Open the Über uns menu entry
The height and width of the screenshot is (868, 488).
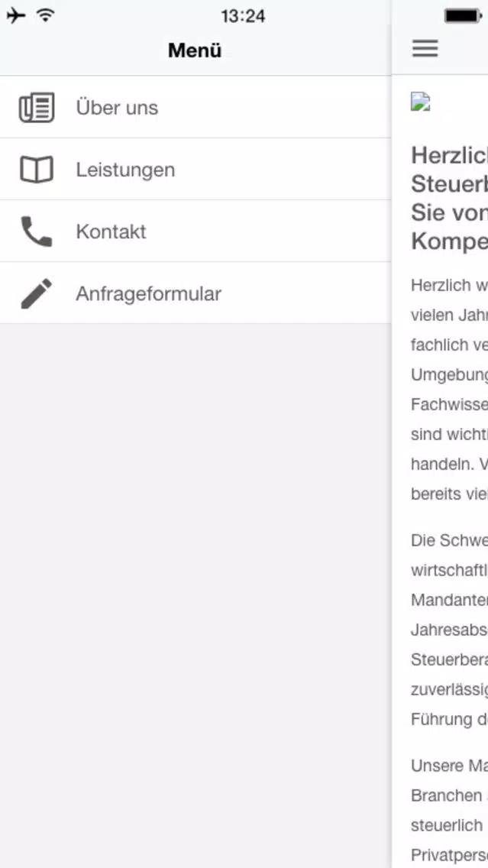point(196,108)
